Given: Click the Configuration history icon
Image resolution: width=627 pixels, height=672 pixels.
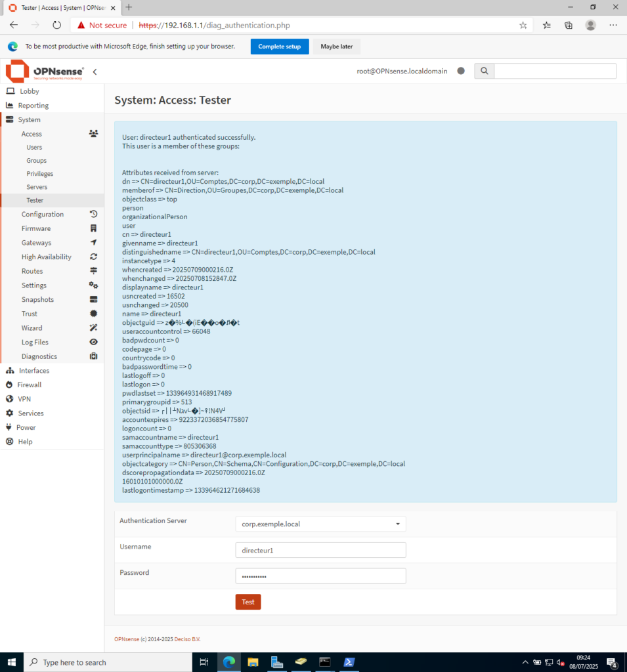Looking at the screenshot, I should pos(93,214).
